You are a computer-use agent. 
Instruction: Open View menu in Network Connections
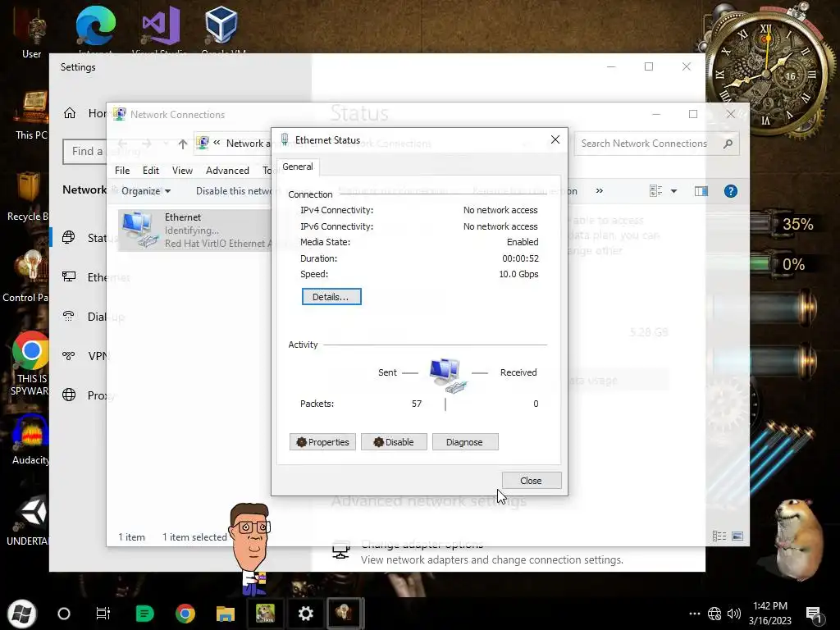[182, 171]
